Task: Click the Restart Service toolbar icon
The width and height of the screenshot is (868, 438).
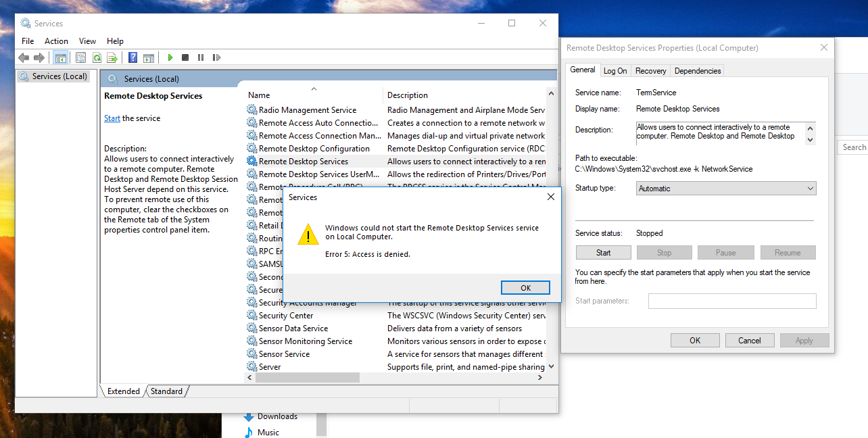Action: click(x=216, y=58)
